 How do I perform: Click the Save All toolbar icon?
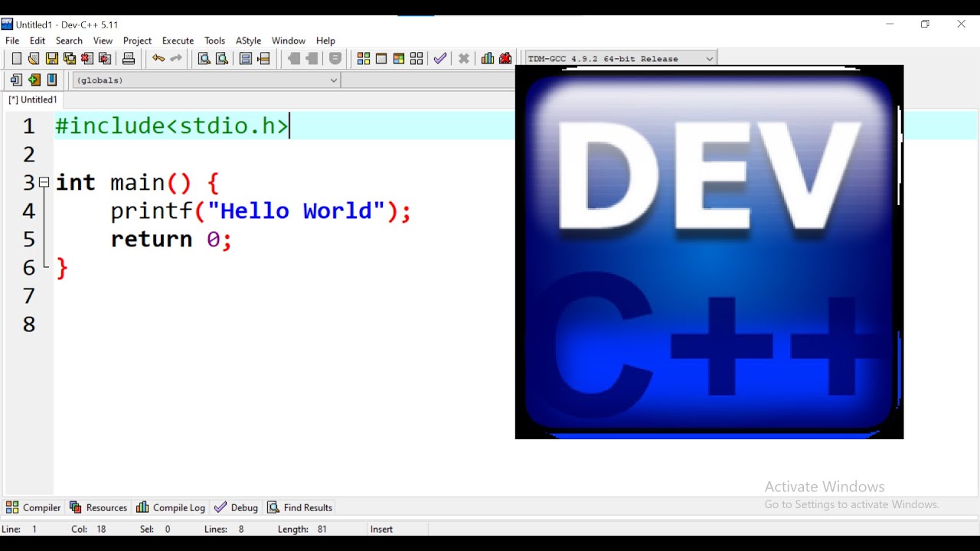click(x=70, y=59)
